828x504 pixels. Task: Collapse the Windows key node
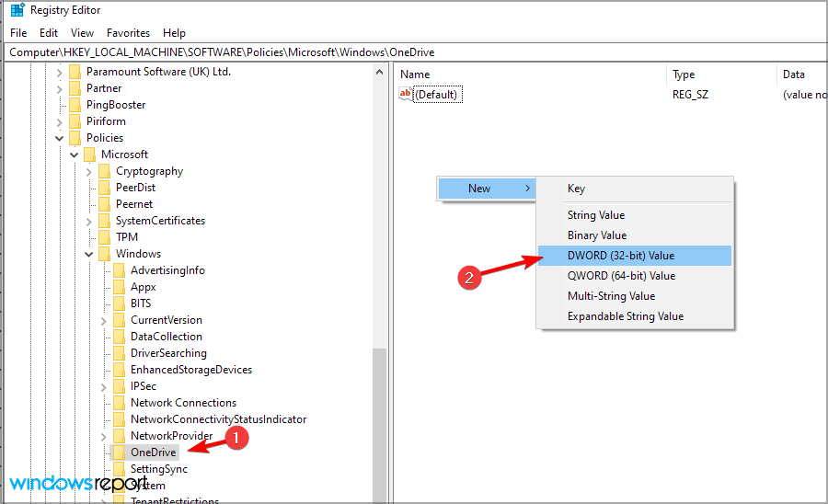(x=88, y=255)
